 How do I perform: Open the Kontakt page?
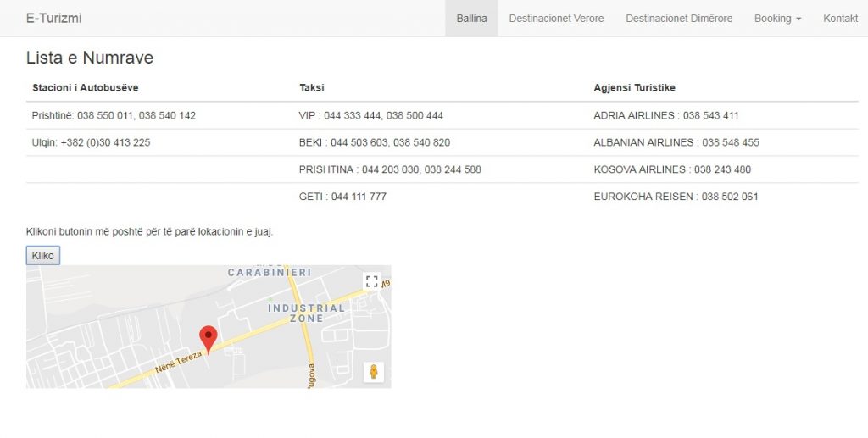coord(840,19)
